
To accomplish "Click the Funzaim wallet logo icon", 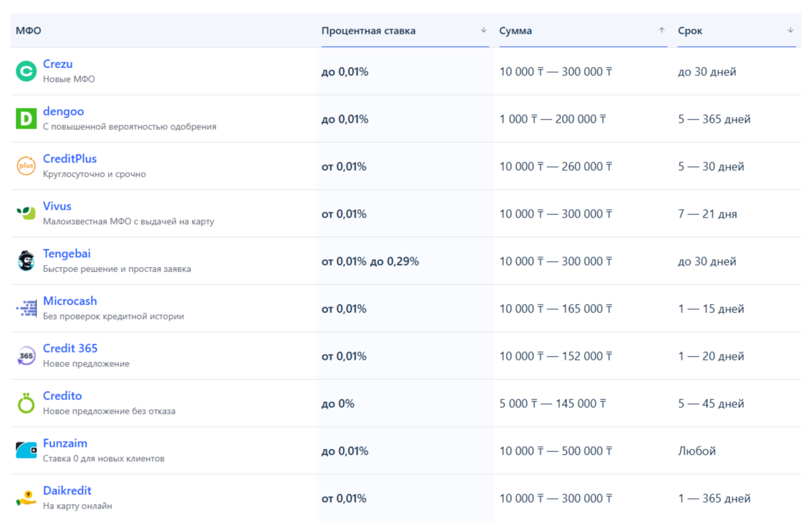I will [26, 451].
